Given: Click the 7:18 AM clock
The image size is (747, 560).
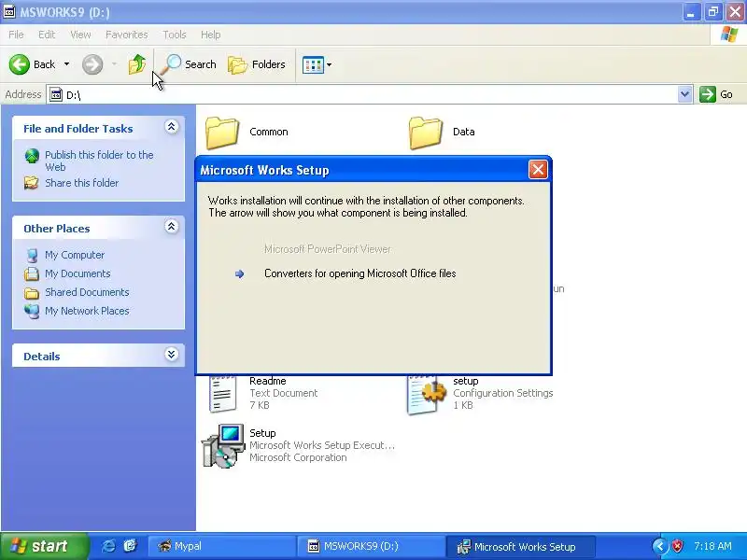Looking at the screenshot, I should click(712, 546).
